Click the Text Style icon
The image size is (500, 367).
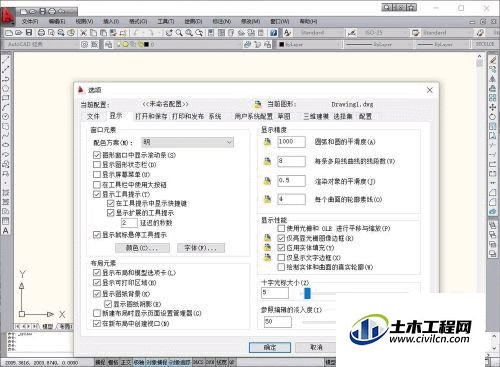click(x=287, y=33)
